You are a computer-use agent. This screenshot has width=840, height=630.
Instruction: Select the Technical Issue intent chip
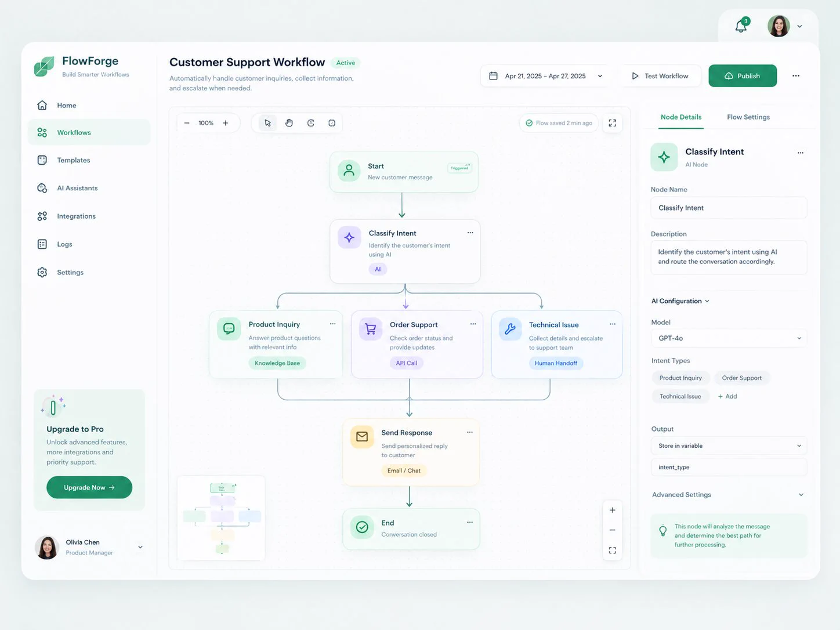(x=680, y=396)
